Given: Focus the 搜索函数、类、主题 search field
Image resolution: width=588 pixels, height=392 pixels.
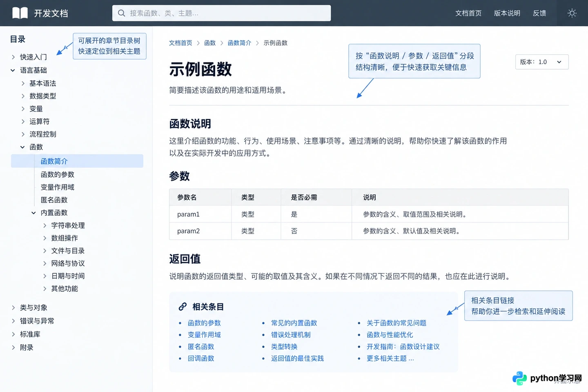Looking at the screenshot, I should (x=221, y=13).
